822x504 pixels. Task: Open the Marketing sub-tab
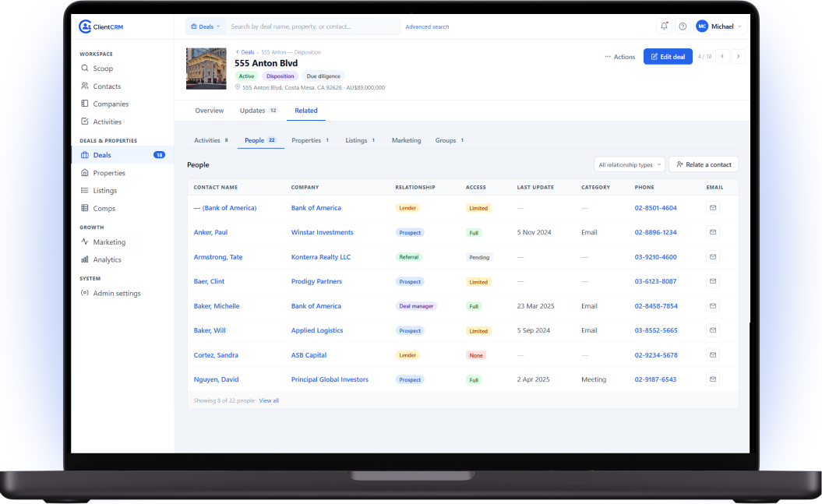click(406, 140)
